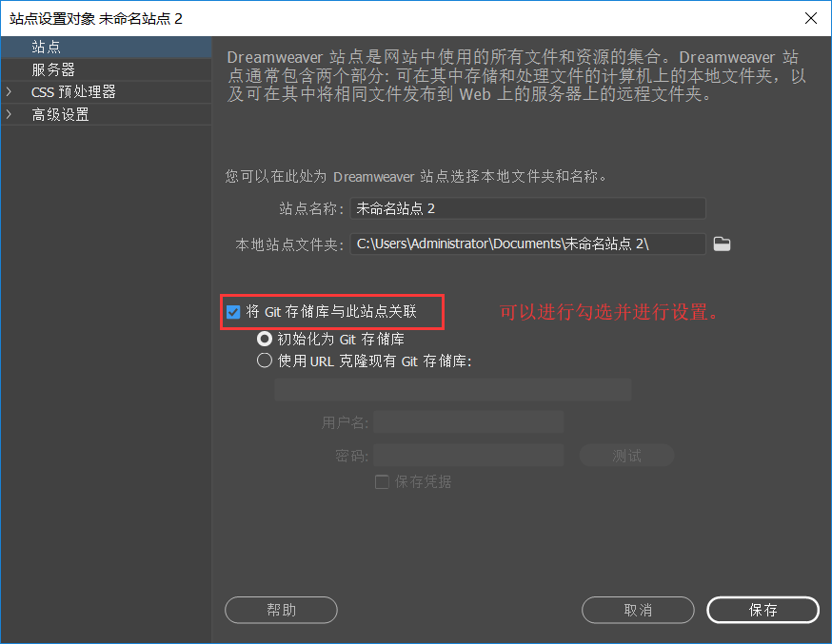Image resolution: width=832 pixels, height=644 pixels.
Task: Tick the 保存凭据 checkbox
Action: pyautogui.click(x=382, y=481)
